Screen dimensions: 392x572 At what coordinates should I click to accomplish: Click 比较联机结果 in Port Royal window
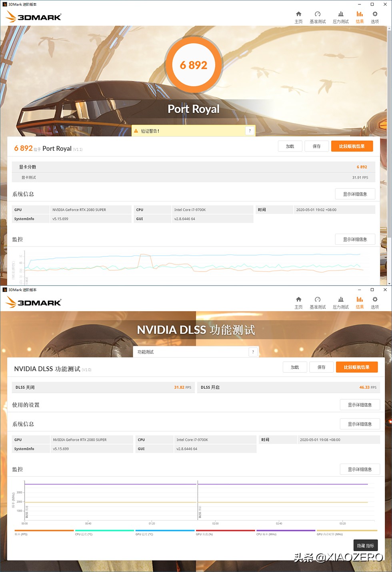pyautogui.click(x=352, y=146)
